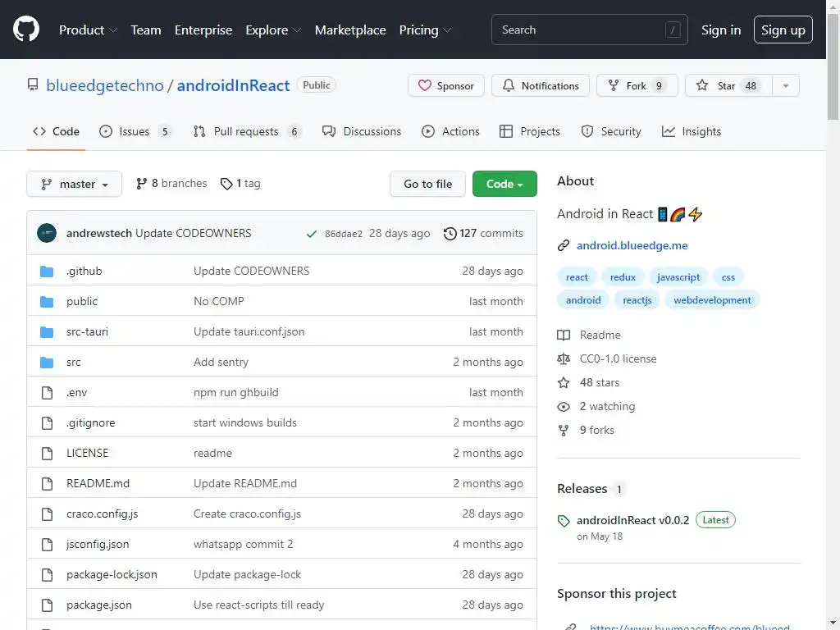Click the release tag icon by androidInReact v0.0.2
This screenshot has width=840, height=630.
[564, 521]
